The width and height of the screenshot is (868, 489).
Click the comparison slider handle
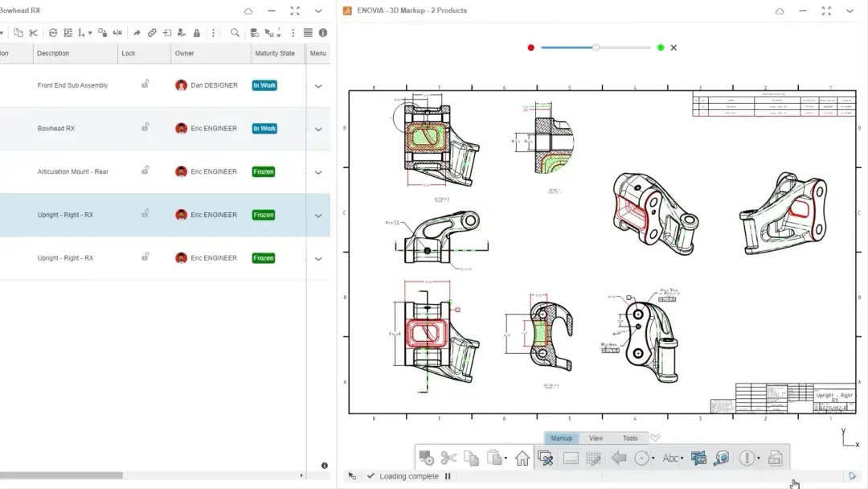[x=596, y=47]
